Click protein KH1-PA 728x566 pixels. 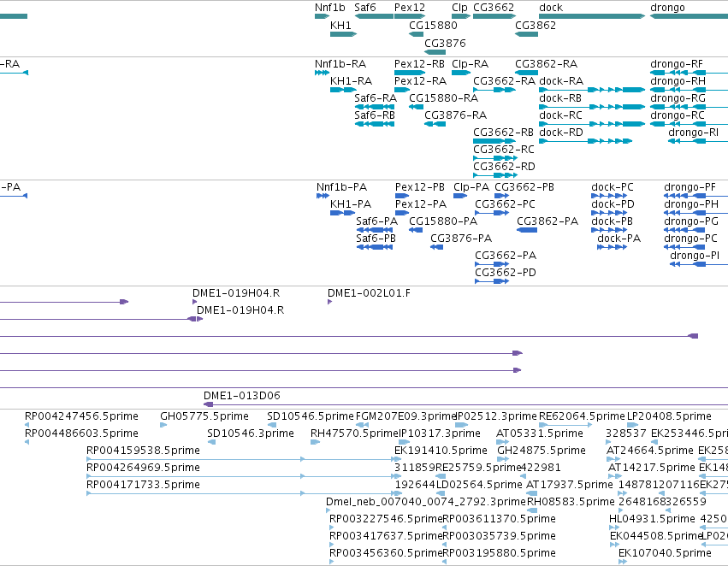click(351, 204)
